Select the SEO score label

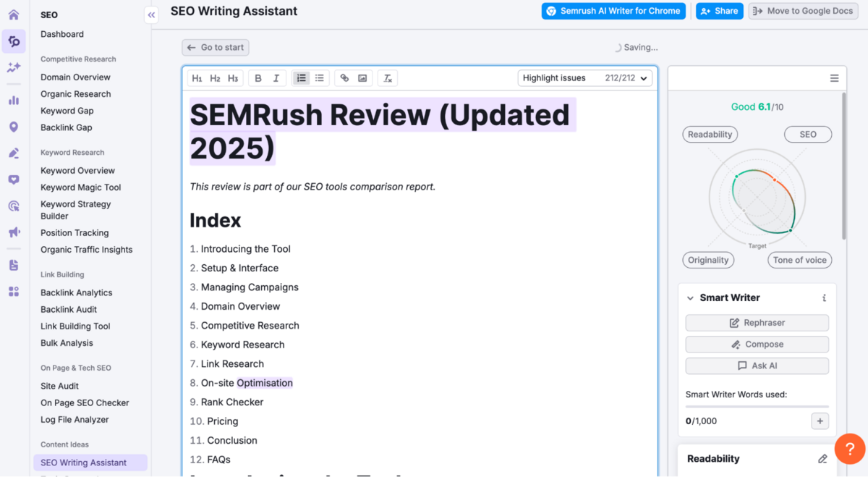(808, 134)
